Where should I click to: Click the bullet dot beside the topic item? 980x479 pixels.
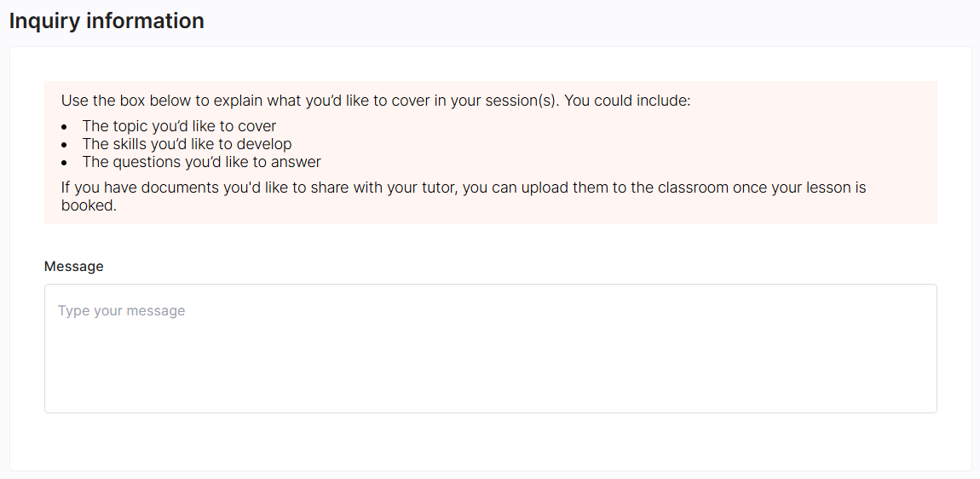tap(64, 127)
